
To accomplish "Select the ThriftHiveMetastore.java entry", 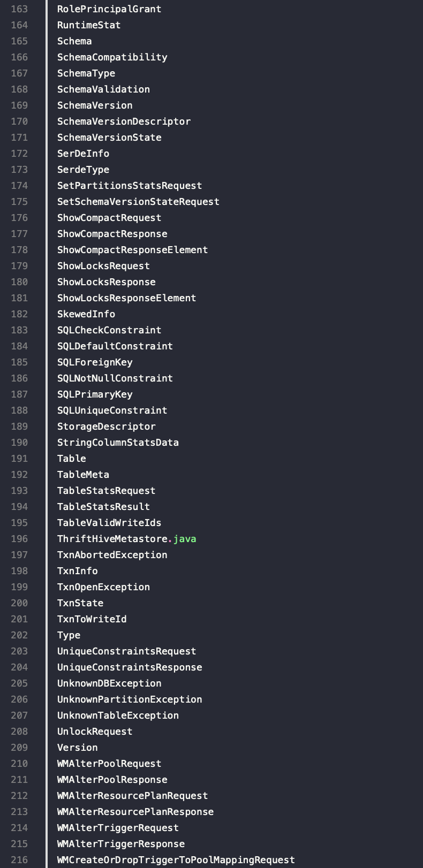I will coord(127,539).
